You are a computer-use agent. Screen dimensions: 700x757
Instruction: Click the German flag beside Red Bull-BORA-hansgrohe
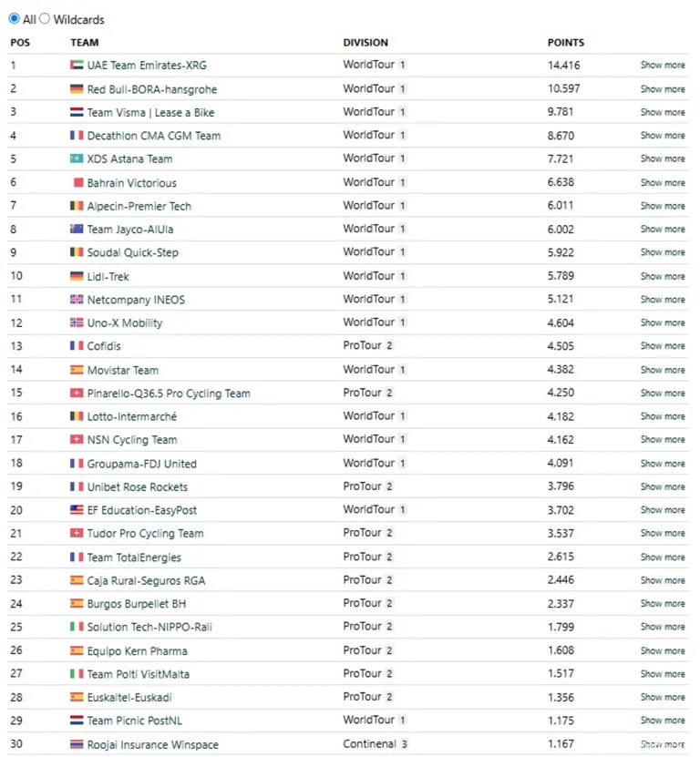coord(77,89)
